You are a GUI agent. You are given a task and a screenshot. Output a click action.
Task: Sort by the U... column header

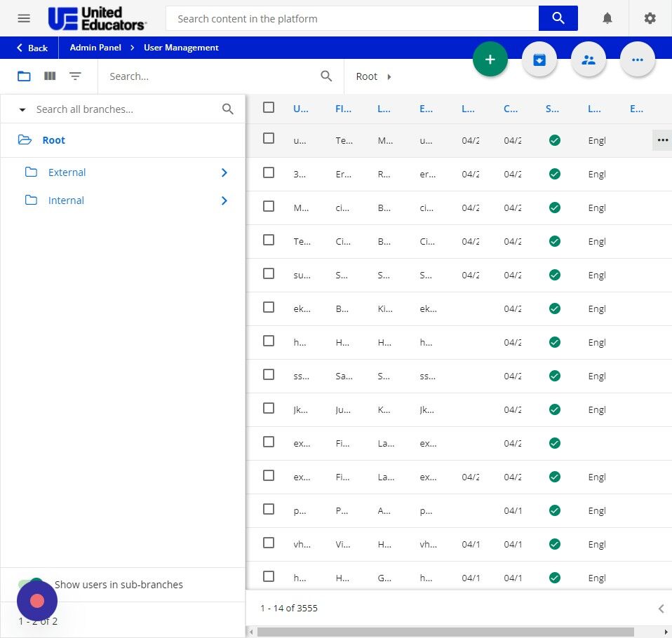click(300, 109)
